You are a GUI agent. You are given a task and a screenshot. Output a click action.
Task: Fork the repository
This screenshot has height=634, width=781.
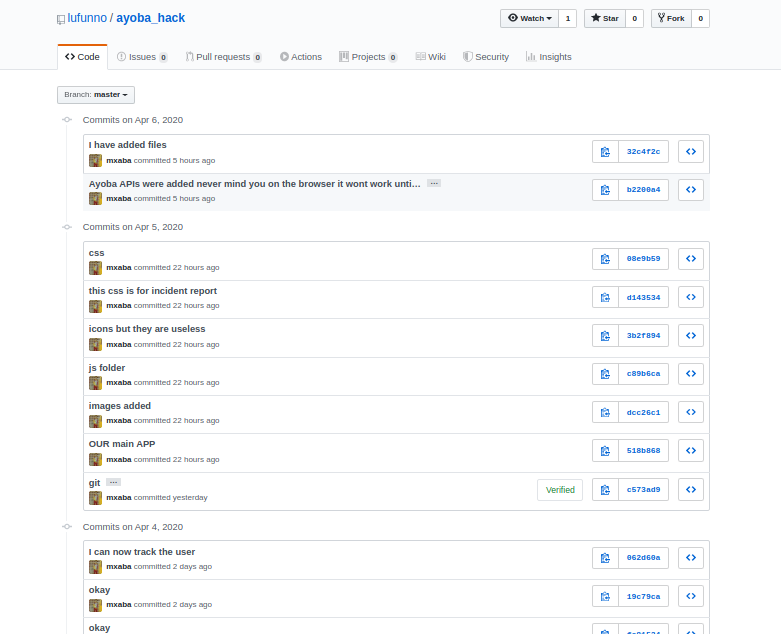point(671,18)
